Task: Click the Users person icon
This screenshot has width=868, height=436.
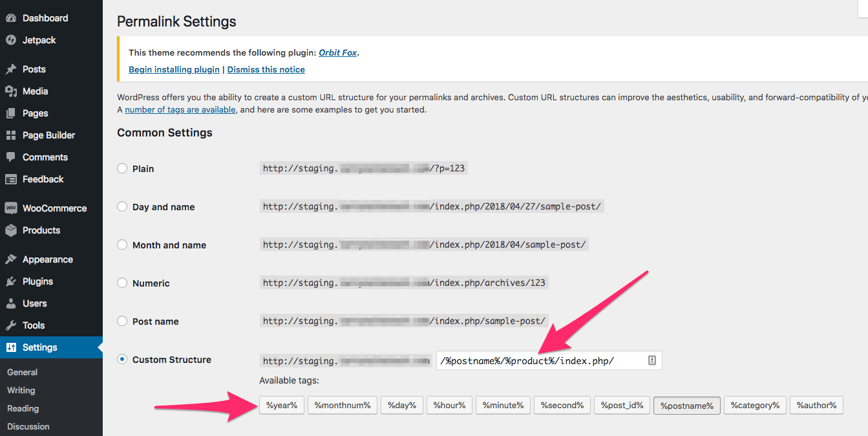Action: pos(11,303)
